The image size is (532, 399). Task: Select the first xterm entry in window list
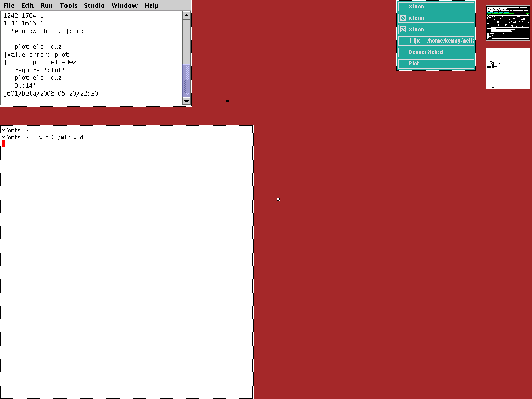click(436, 7)
